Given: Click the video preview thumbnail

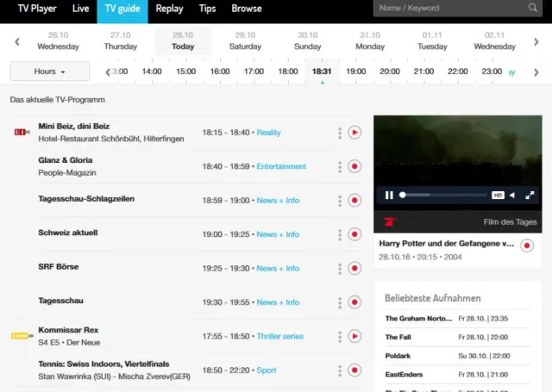Looking at the screenshot, I should (x=458, y=151).
